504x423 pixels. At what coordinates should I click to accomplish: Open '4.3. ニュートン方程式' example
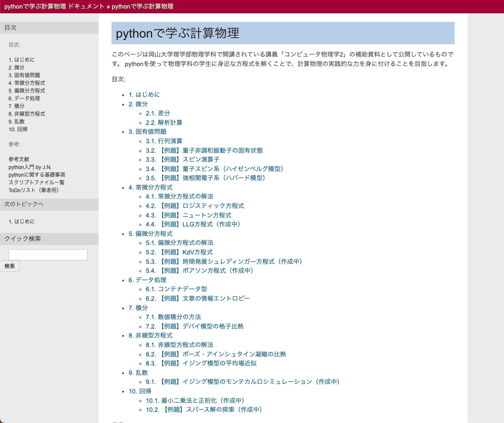[x=189, y=215]
